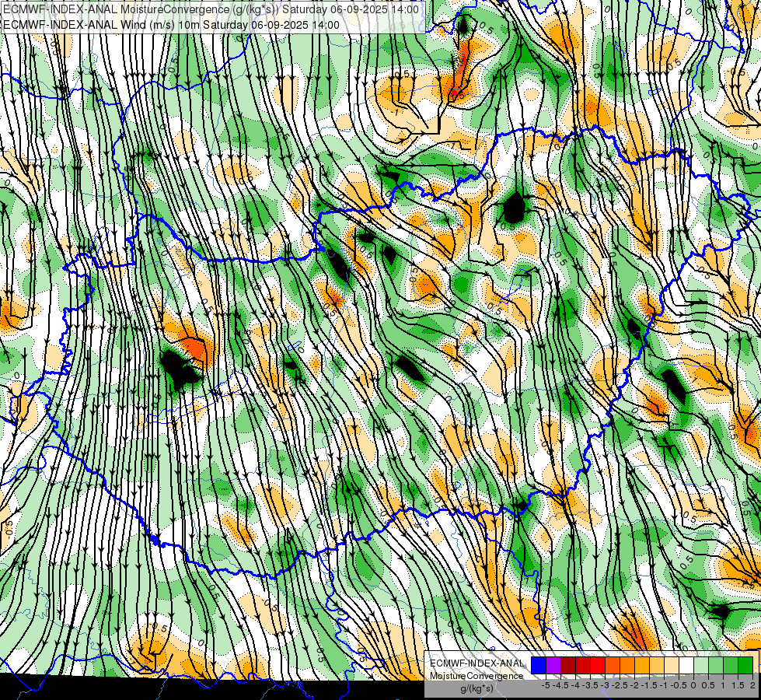The image size is (761, 700).
Task: Click the light green swatch between 0.5 and 1
Action: [716, 666]
